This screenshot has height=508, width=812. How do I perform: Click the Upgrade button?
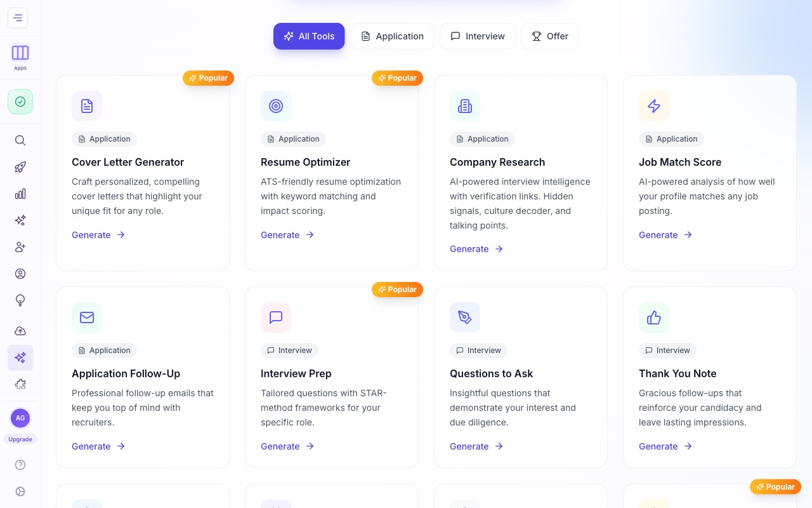click(x=20, y=439)
